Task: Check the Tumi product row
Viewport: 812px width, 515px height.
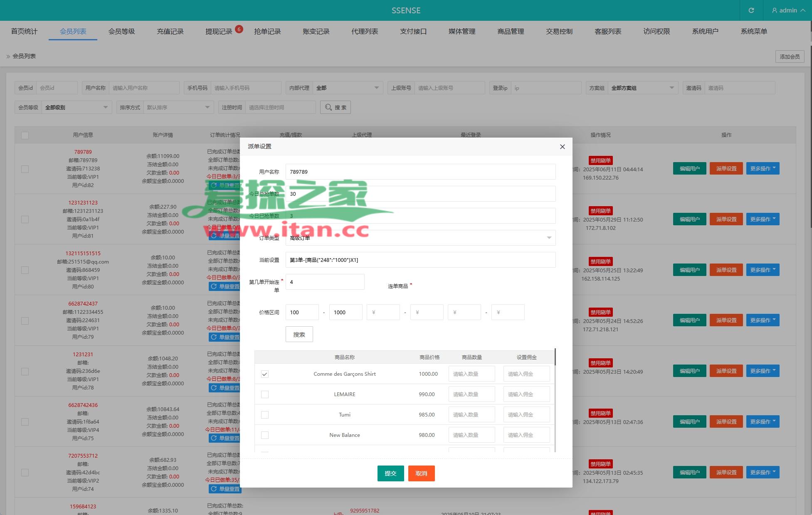Action: [265, 415]
